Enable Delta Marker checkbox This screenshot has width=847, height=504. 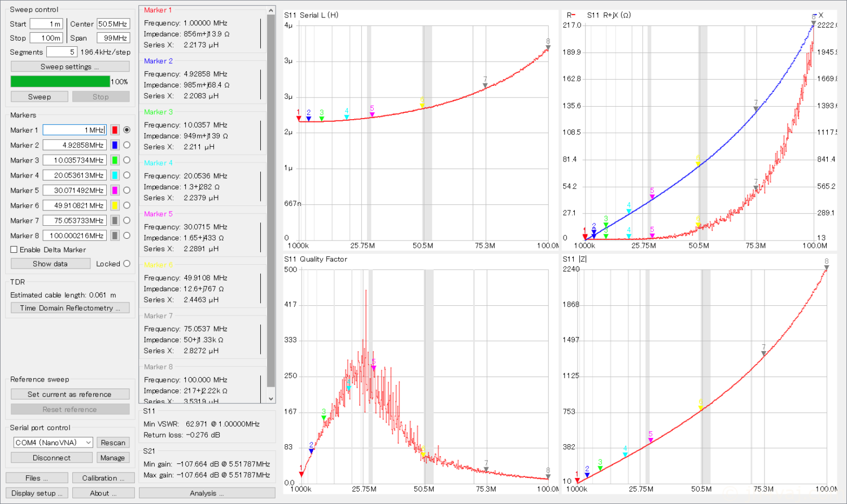(14, 249)
